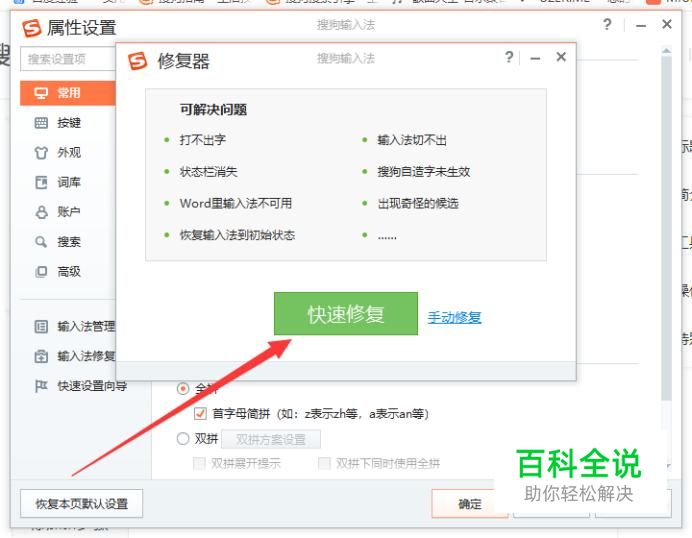The height and width of the screenshot is (538, 692).
Task: Open the 搜索 settings tab
Action: point(68,242)
